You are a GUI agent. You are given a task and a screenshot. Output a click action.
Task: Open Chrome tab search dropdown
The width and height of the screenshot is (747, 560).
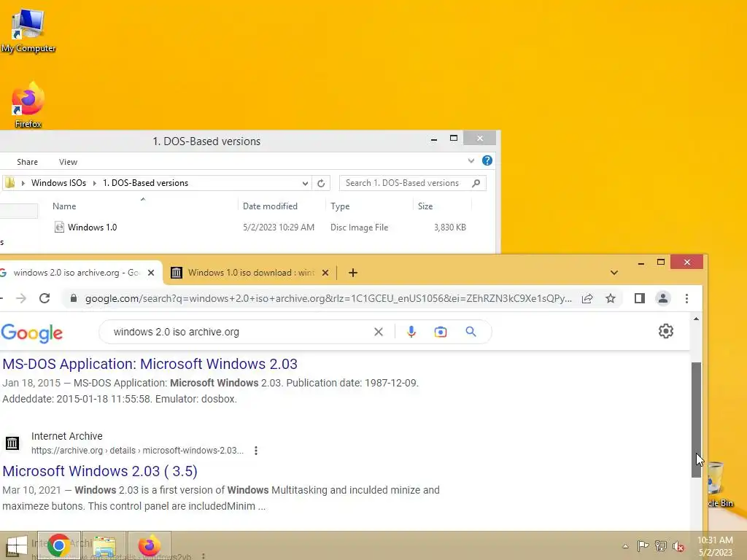(614, 273)
